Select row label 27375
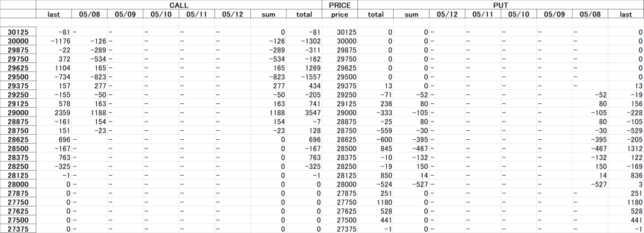This screenshot has height=233, width=644. pyautogui.click(x=18, y=229)
